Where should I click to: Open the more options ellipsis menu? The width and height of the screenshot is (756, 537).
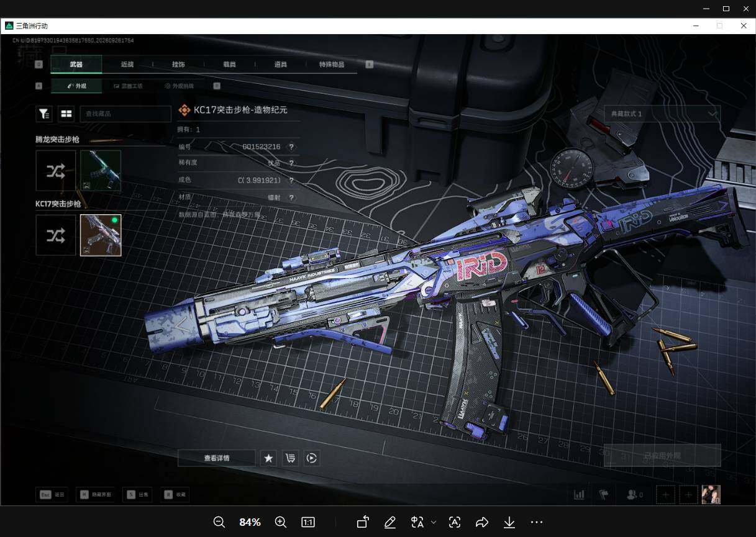tap(537, 522)
